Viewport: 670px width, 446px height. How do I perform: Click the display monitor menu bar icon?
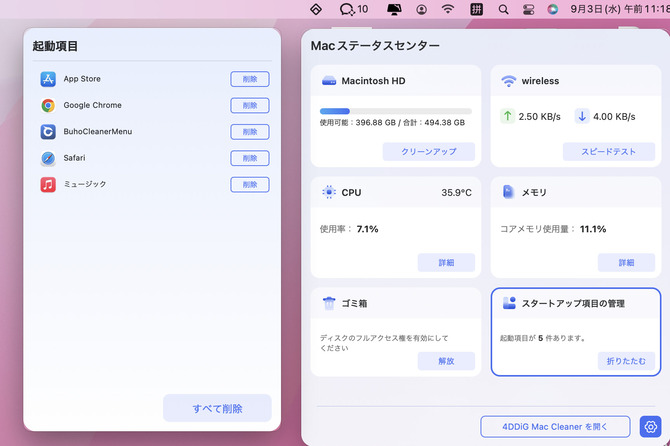[x=394, y=9]
